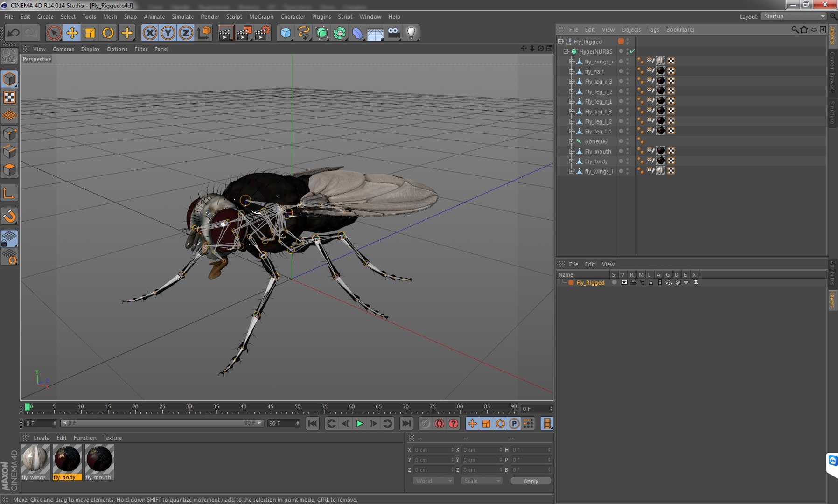Open the Edit Render Settings icon

(262, 33)
